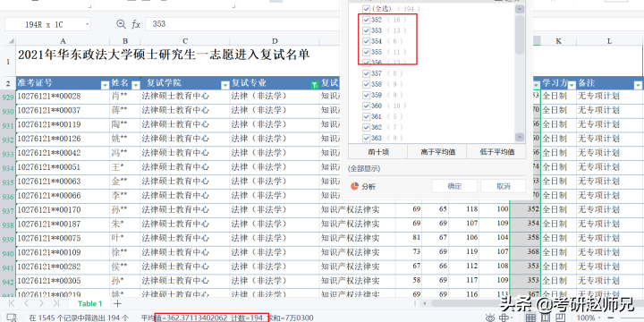Switch to page layout view icon
The height and width of the screenshot is (322, 644).
(545, 318)
